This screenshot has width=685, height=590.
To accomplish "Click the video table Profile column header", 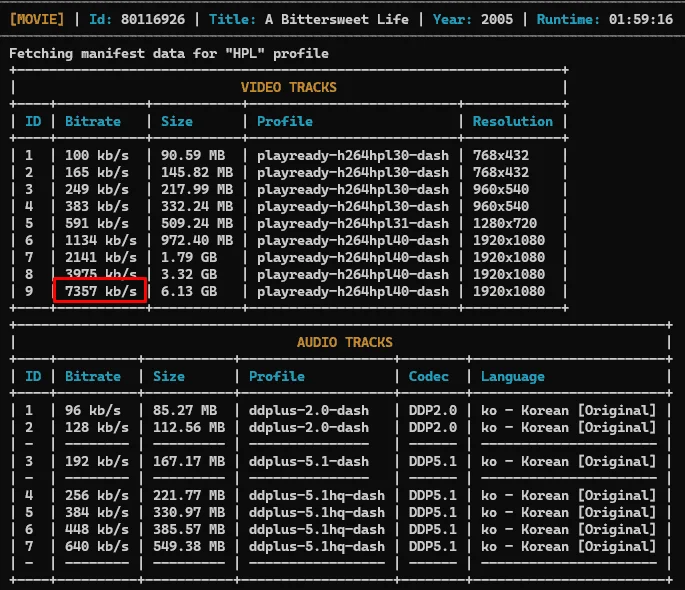I will point(285,121).
